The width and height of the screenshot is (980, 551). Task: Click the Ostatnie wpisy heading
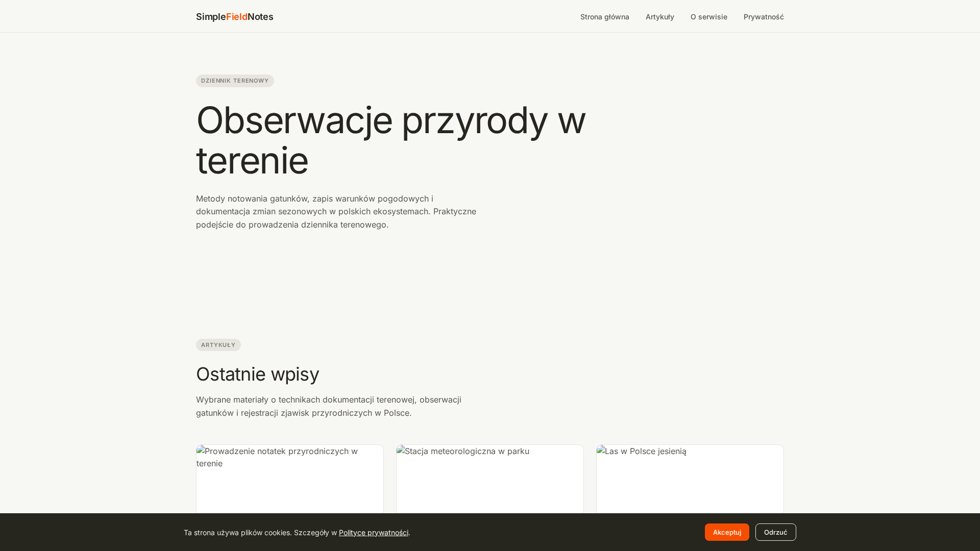(x=258, y=374)
